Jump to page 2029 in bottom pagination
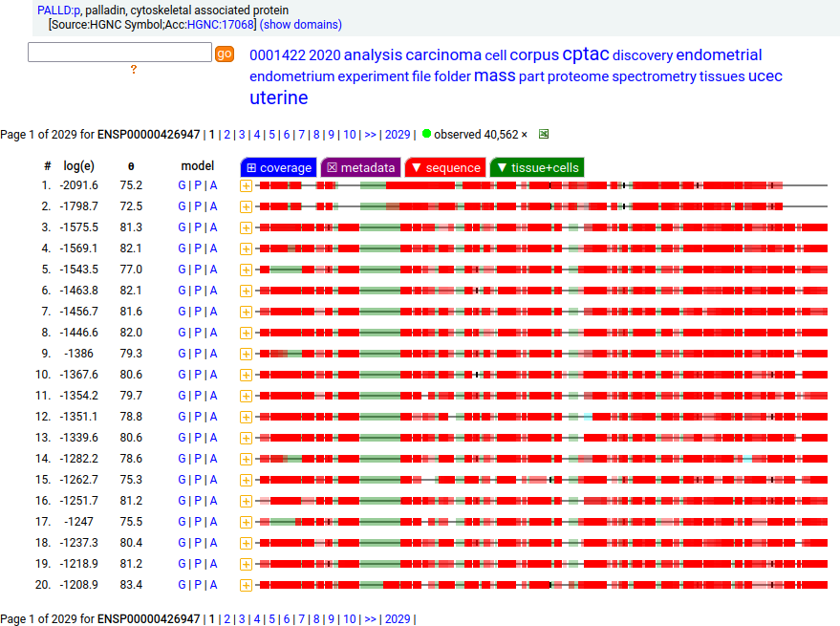 (x=398, y=619)
